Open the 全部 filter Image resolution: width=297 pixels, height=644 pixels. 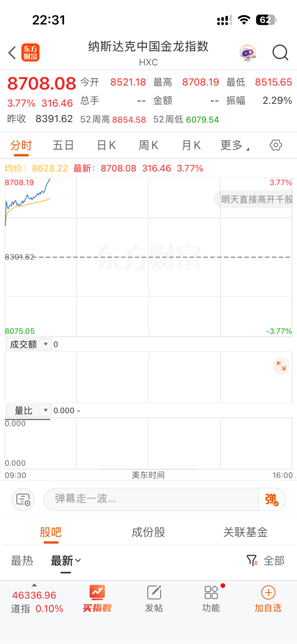click(266, 560)
